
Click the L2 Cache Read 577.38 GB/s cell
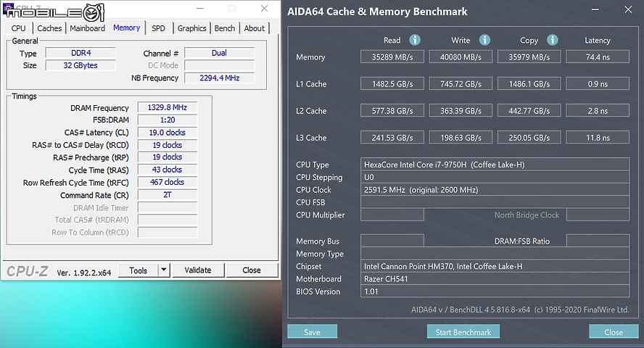click(392, 110)
